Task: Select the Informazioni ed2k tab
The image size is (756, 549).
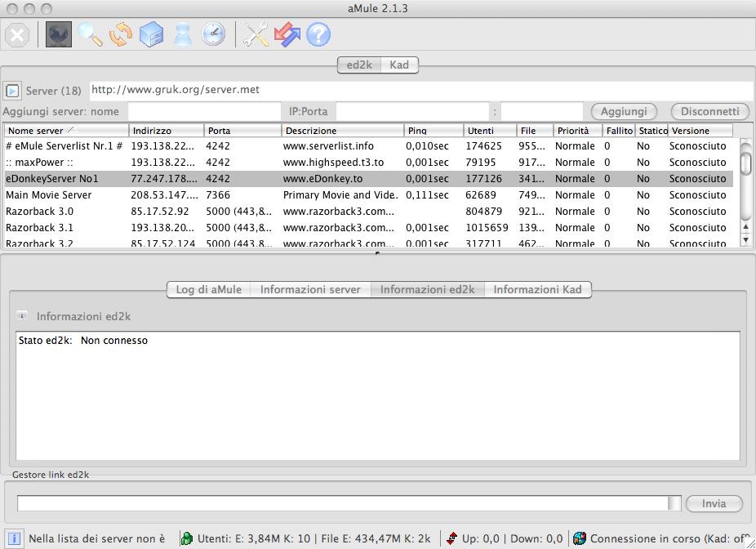Action: pos(428,289)
